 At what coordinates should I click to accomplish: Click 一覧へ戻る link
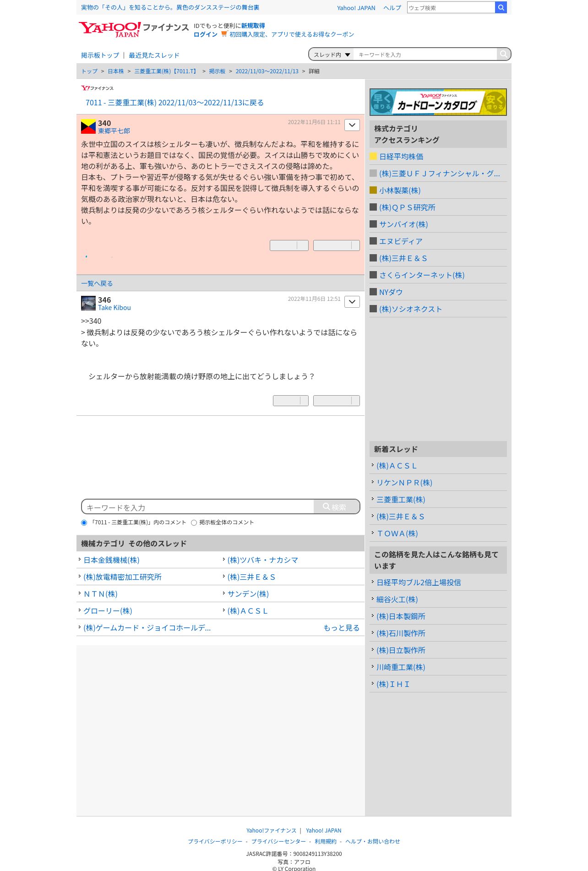97,283
